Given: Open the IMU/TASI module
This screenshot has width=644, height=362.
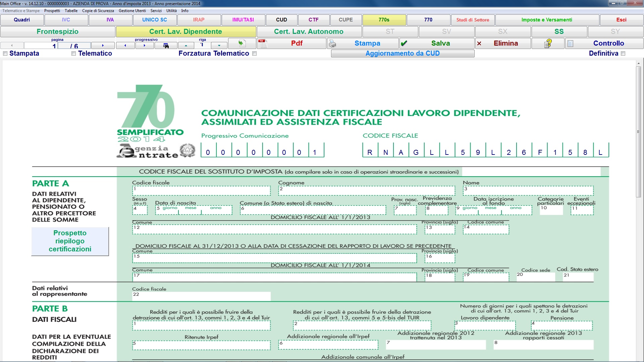Looking at the screenshot, I should coord(243,20).
